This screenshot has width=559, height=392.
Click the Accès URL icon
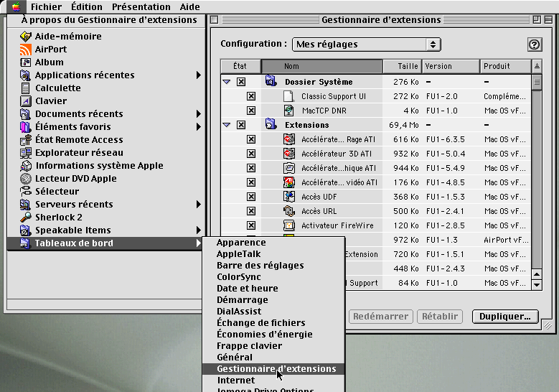click(288, 211)
